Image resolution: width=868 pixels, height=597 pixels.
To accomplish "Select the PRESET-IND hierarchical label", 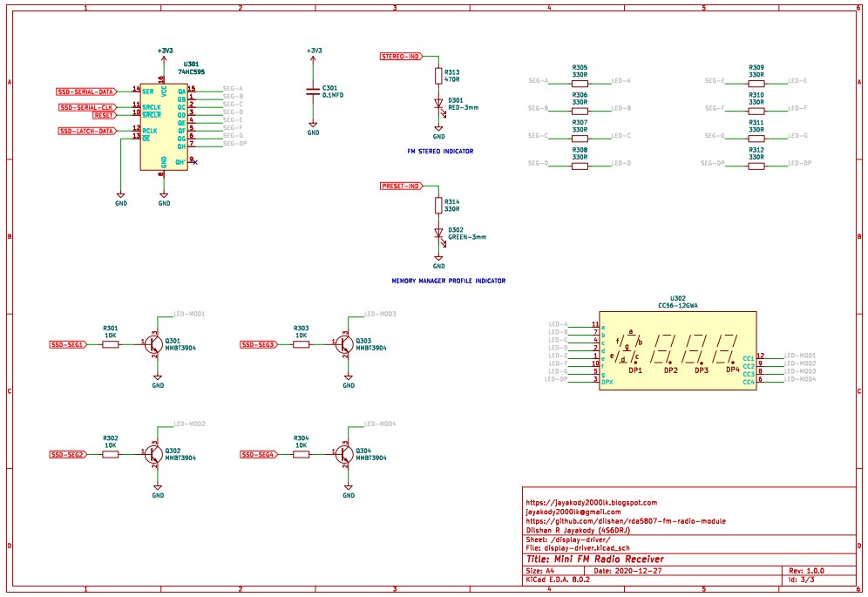I will click(401, 187).
